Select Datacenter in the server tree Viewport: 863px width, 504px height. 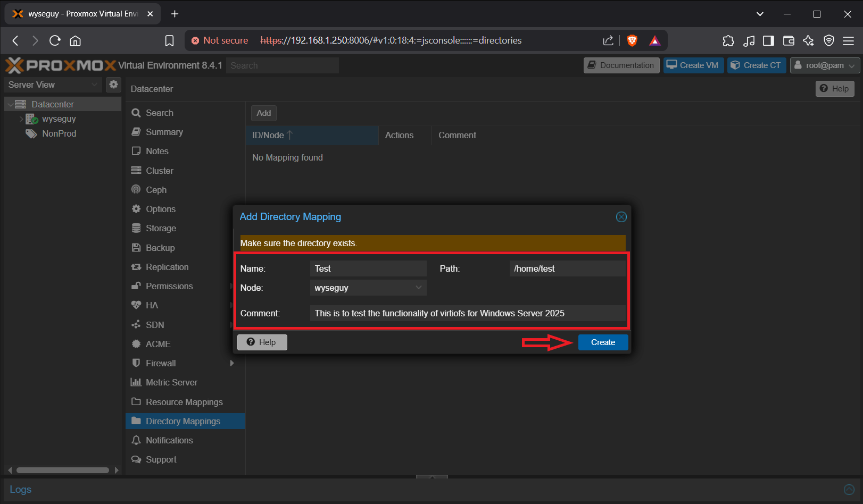click(63, 104)
